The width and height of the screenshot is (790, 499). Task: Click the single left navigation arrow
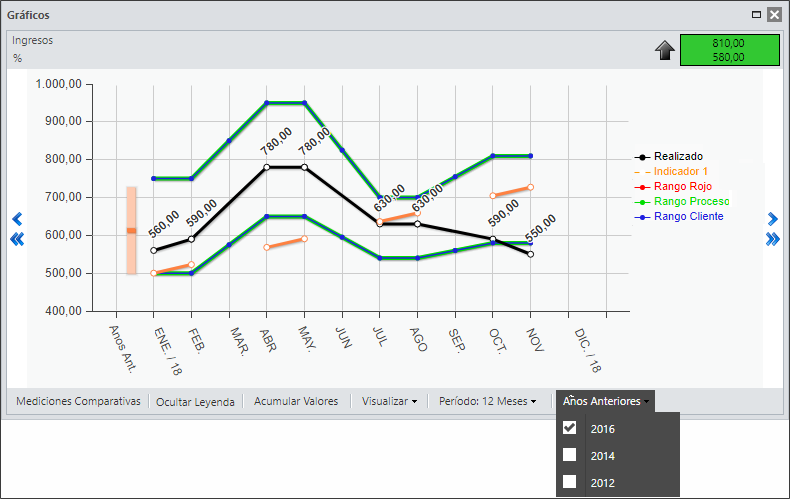[x=17, y=219]
